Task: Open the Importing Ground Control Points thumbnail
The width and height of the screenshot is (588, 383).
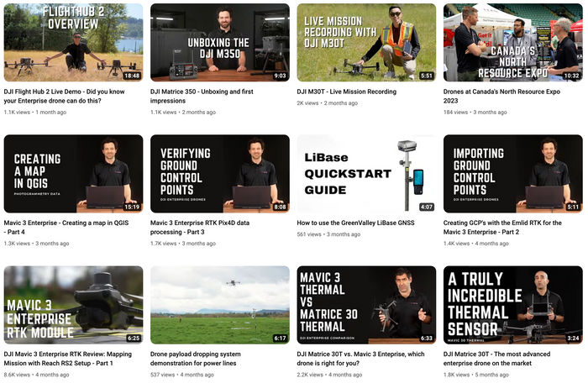Action: pyautogui.click(x=513, y=174)
